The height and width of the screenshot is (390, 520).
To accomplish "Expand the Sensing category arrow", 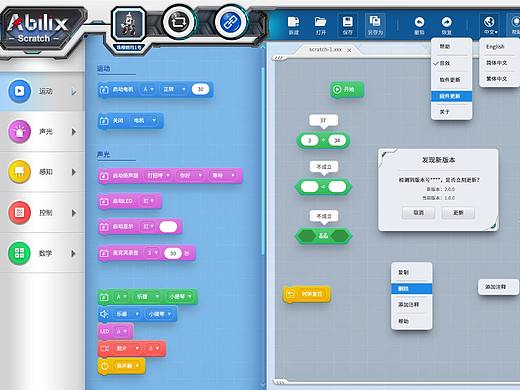I will pyautogui.click(x=74, y=172).
